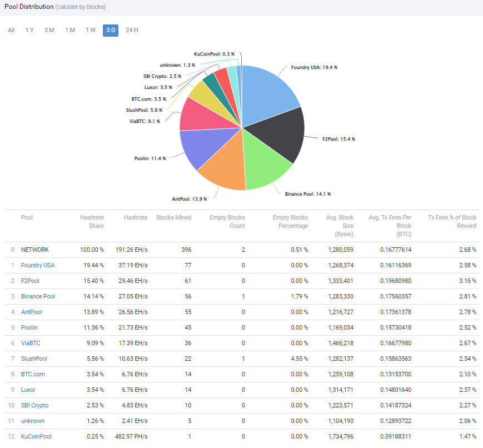Click the Tx Fees % of Block Reward header
The height and width of the screenshot is (448, 483).
click(452, 222)
